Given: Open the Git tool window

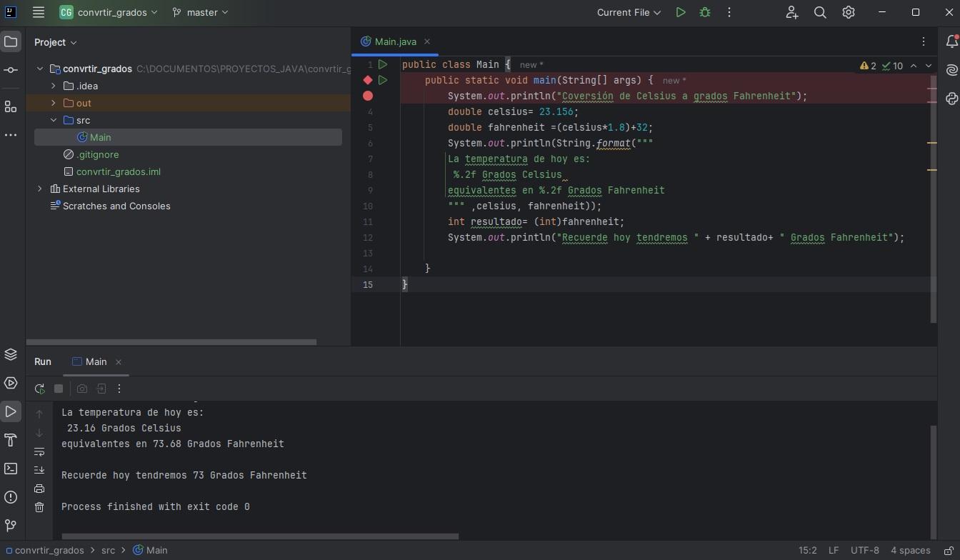Looking at the screenshot, I should pyautogui.click(x=11, y=526).
